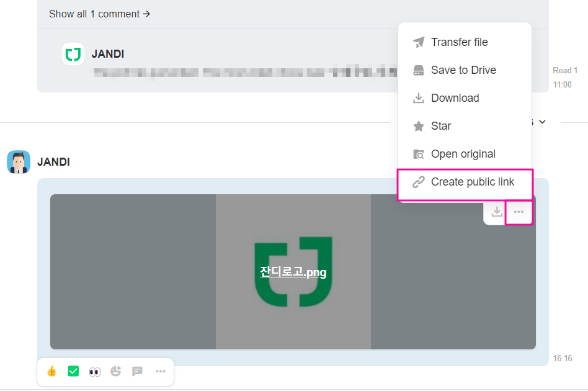This screenshot has width=588, height=391.
Task: Click the 16:16 timestamp
Action: point(563,358)
